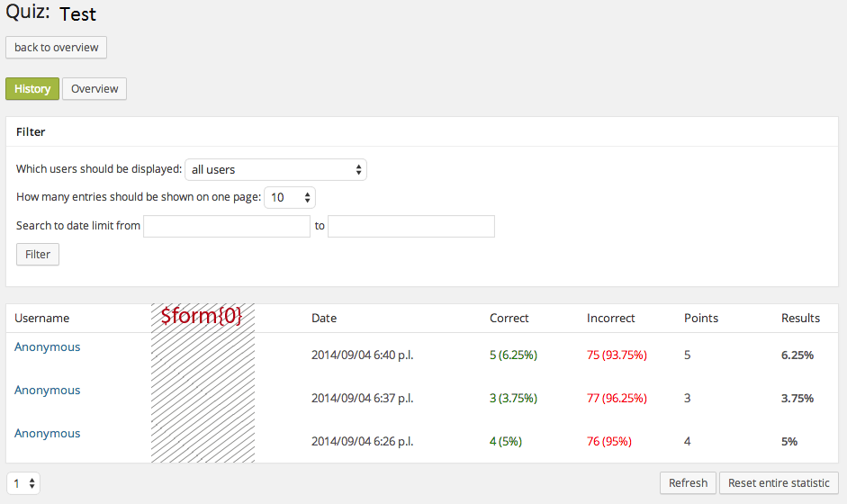Click the Correct column header
The image size is (847, 504).
(x=509, y=319)
